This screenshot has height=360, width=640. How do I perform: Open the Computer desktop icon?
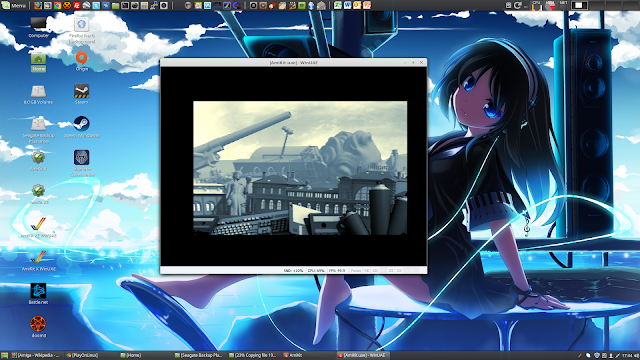tap(38, 27)
